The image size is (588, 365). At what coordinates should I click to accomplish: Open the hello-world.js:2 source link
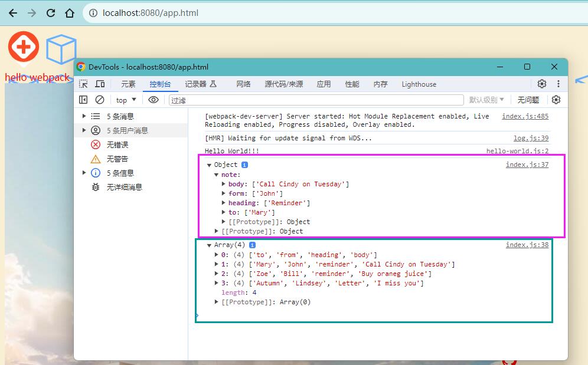pyautogui.click(x=518, y=151)
